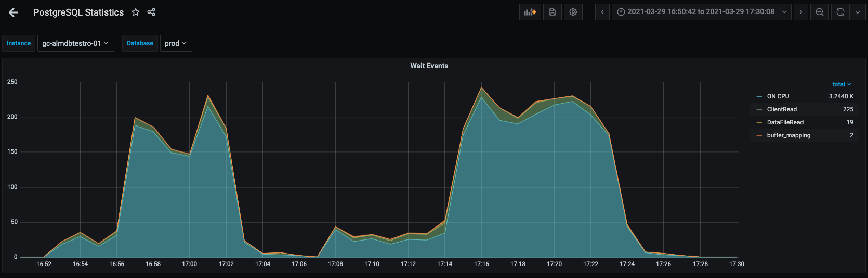This screenshot has height=278, width=868.
Task: Click the Wait Events panel title
Action: click(x=429, y=66)
